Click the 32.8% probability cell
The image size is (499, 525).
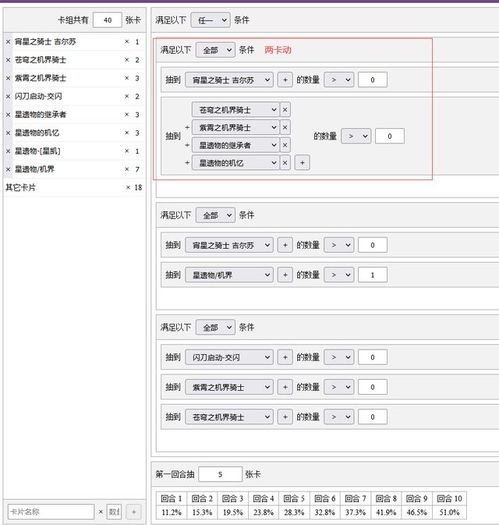[325, 512]
